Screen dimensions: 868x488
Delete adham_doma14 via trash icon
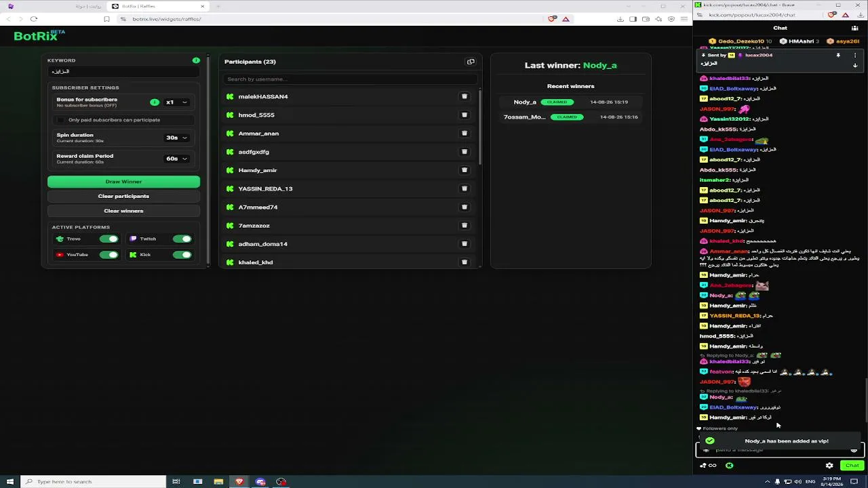click(465, 243)
